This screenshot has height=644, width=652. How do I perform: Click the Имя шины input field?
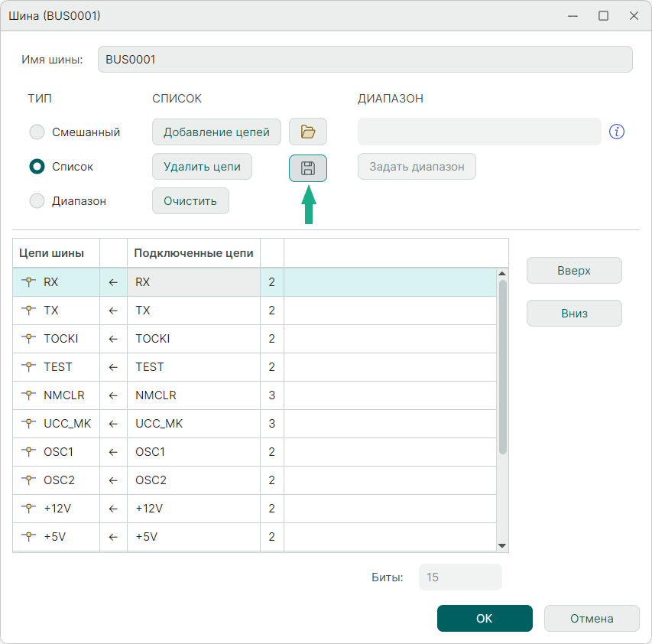tap(365, 60)
